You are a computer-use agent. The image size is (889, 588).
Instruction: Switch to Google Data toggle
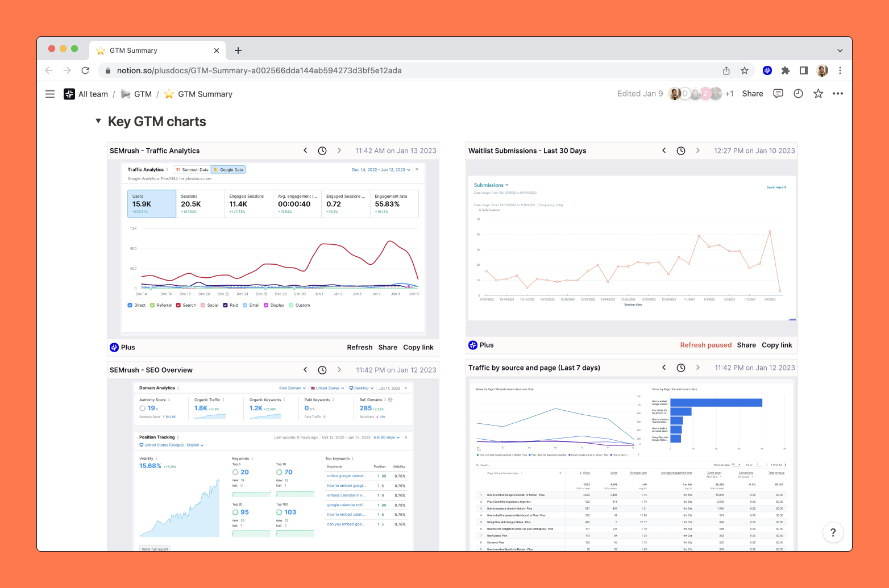(x=229, y=169)
